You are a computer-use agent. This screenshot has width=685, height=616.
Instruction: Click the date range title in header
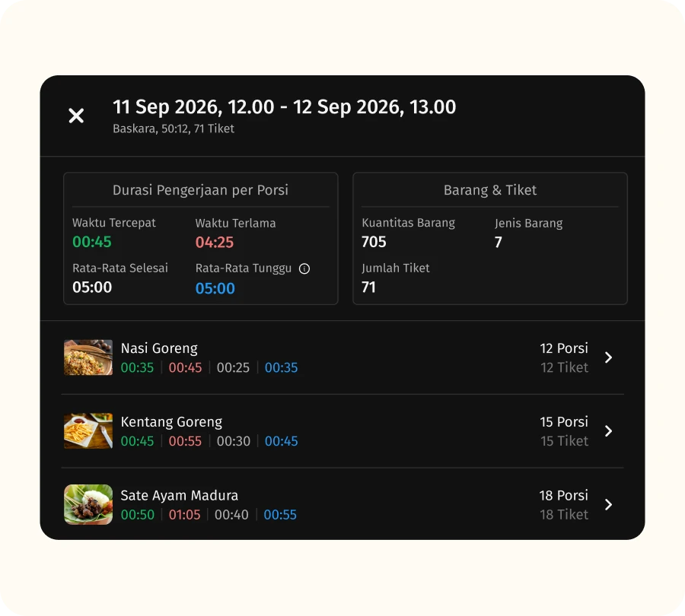pos(284,107)
